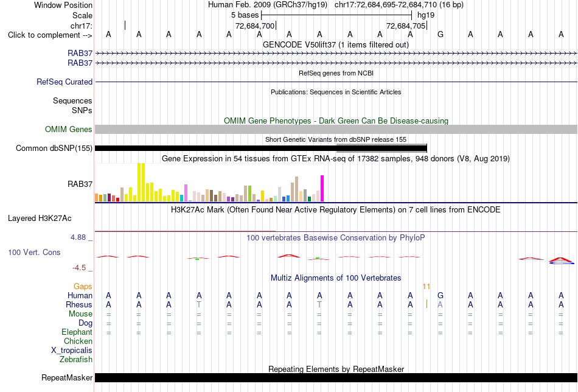Open 'Short Genetic Variants from dbSNP release 155'

pyautogui.click(x=336, y=140)
